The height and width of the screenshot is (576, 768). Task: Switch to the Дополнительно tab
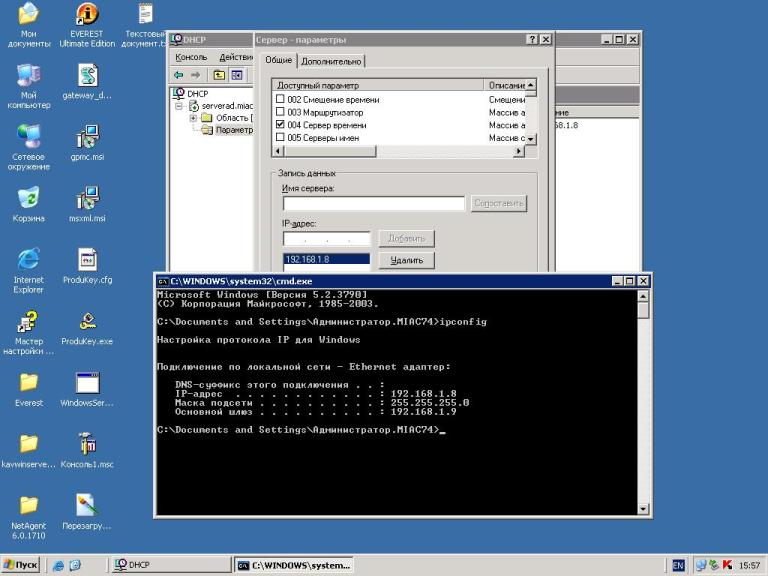(x=331, y=61)
